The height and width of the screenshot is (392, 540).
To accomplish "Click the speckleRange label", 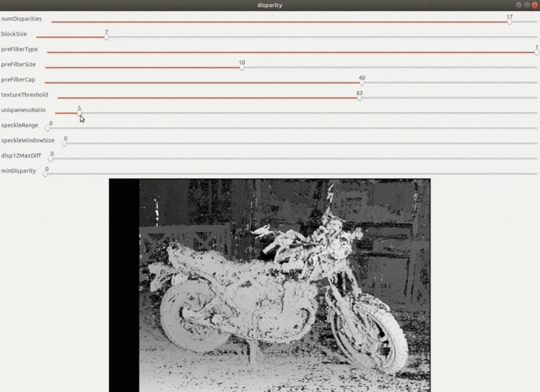I will (20, 125).
